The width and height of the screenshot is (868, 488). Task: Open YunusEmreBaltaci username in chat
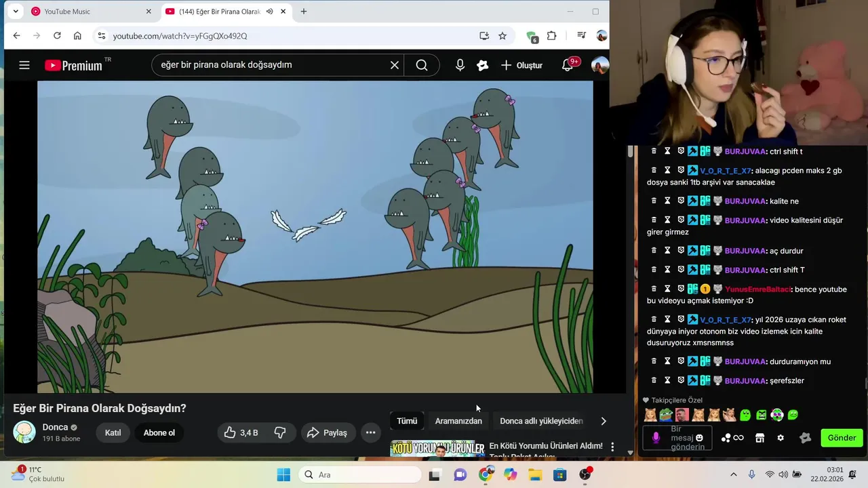pyautogui.click(x=757, y=289)
